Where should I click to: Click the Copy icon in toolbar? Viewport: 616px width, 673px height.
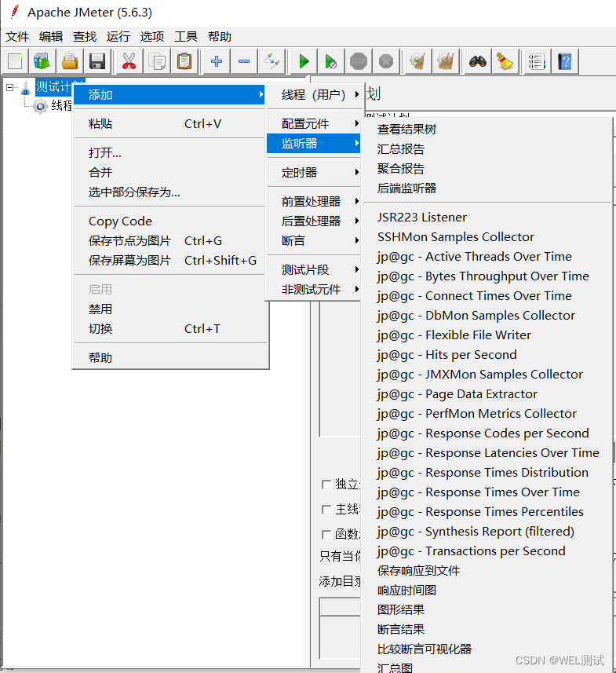[157, 61]
